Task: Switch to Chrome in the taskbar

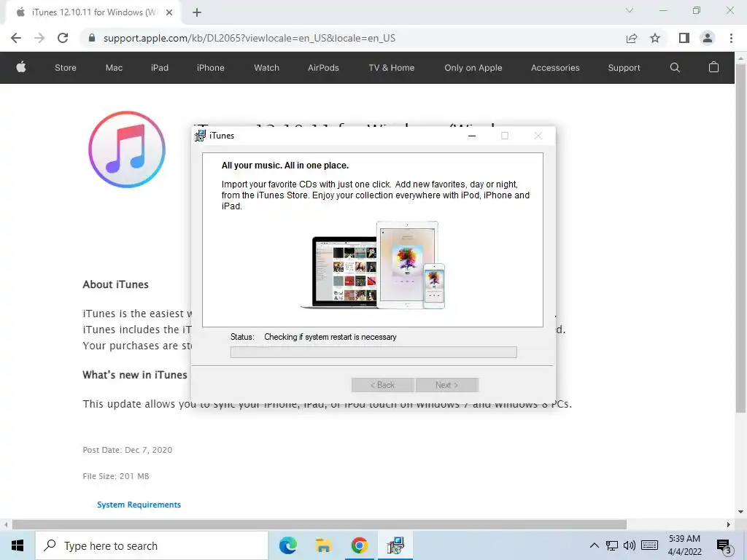Action: 359,545
